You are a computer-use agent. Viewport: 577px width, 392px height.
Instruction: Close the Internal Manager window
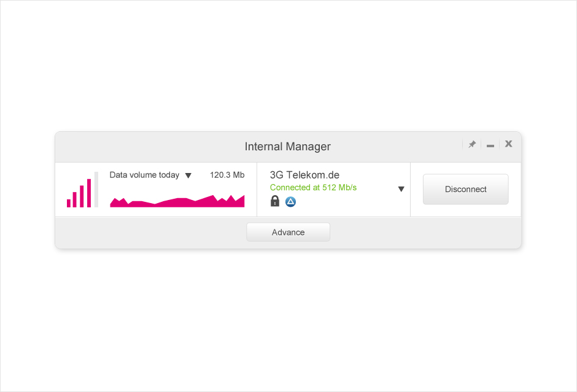tap(509, 144)
